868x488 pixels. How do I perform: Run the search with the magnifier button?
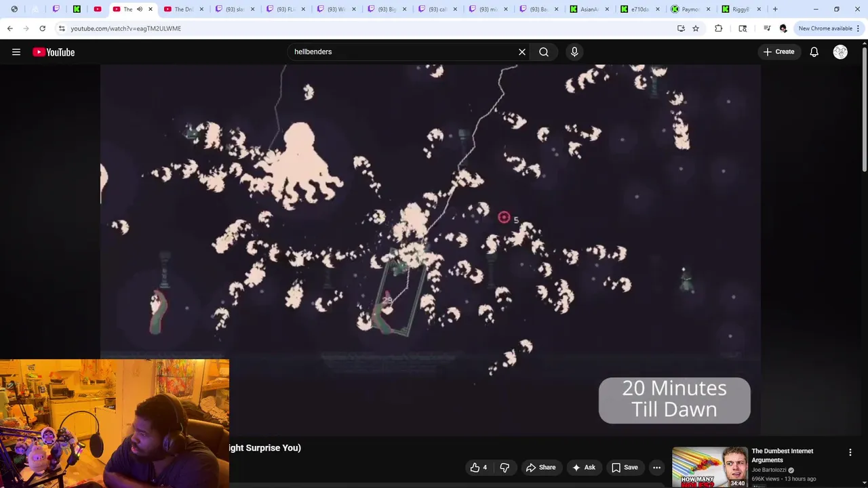pos(544,52)
